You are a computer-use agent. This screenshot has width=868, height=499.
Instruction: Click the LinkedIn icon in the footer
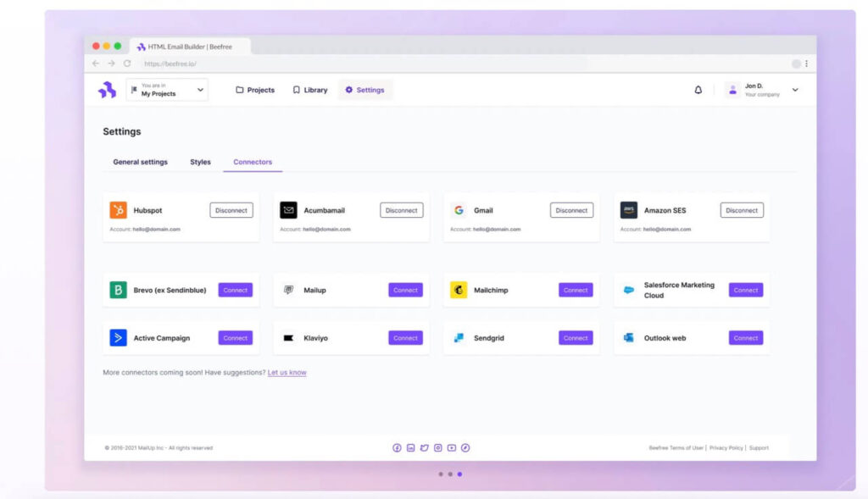[410, 447]
